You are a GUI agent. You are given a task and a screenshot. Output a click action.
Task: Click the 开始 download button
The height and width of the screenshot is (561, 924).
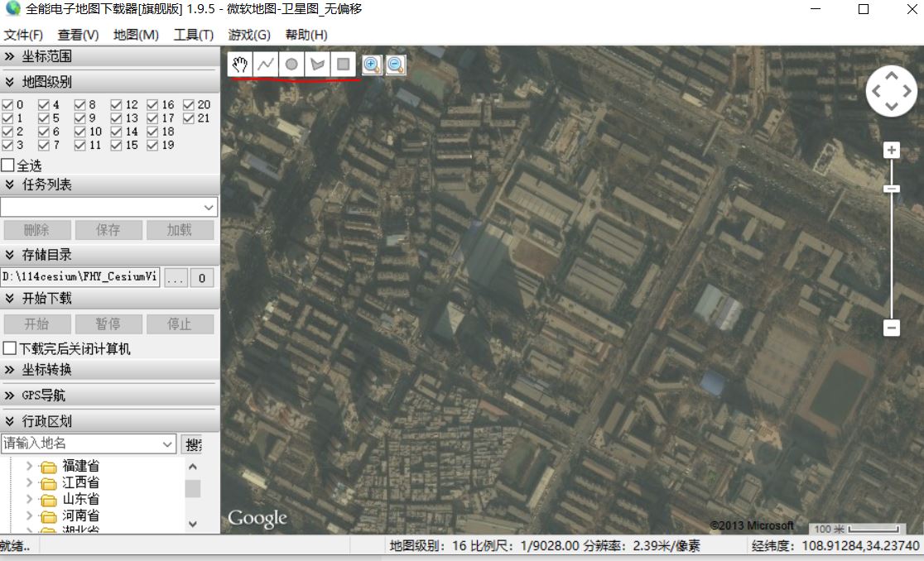(x=37, y=324)
